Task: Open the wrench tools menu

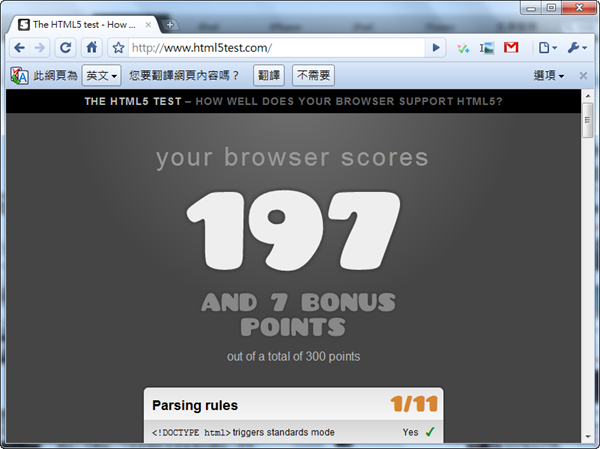Action: (x=577, y=48)
